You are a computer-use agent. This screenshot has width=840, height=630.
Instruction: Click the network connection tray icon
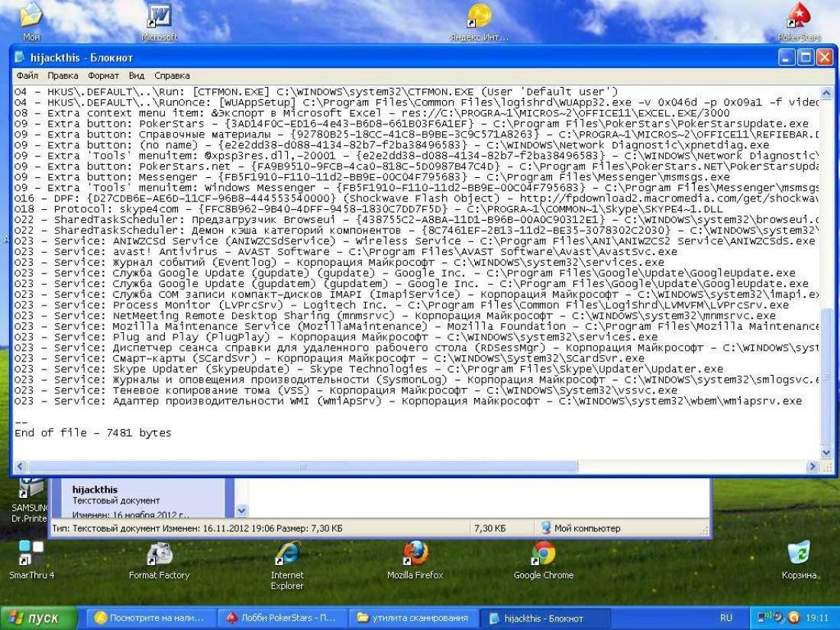click(766, 617)
